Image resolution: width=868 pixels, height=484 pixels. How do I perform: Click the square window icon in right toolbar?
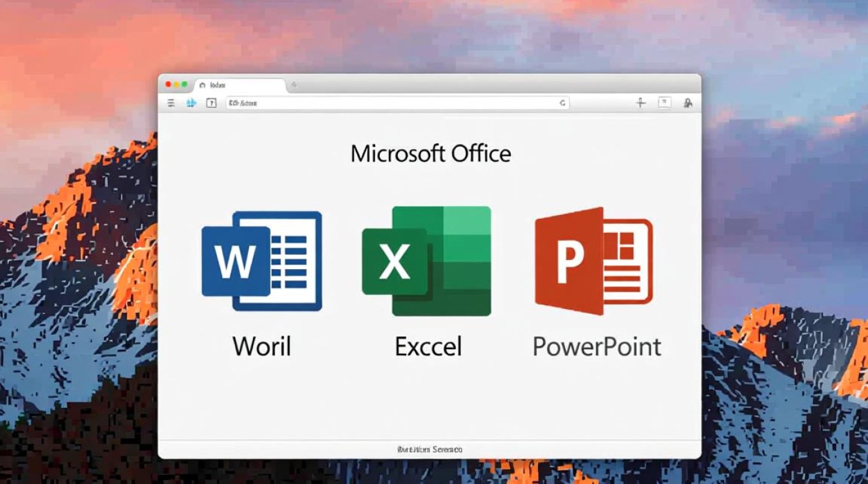click(x=665, y=102)
